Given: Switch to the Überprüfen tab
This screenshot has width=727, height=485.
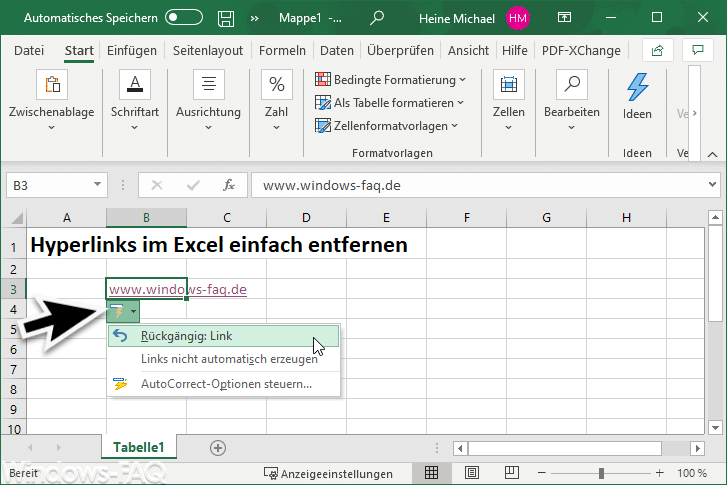Looking at the screenshot, I should point(400,50).
